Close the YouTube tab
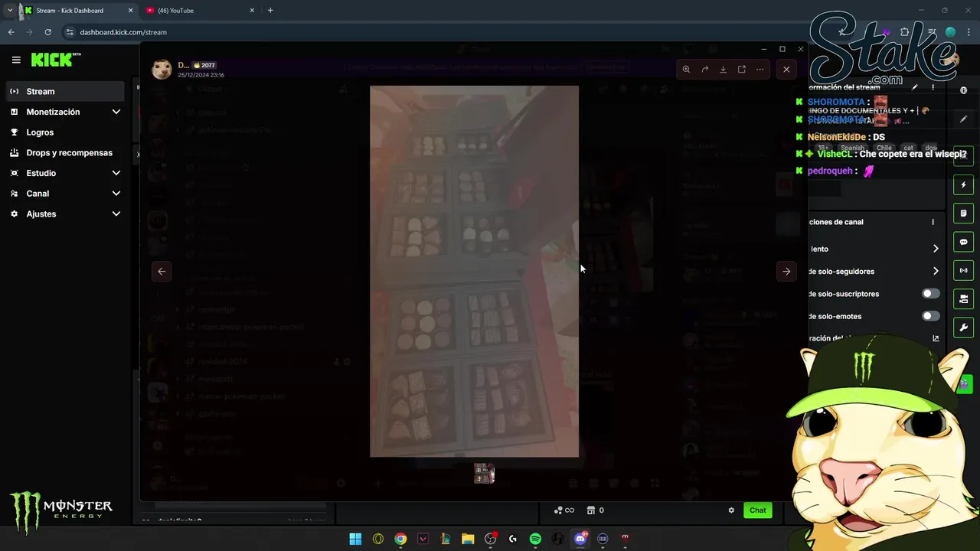This screenshot has height=551, width=980. pos(252,11)
